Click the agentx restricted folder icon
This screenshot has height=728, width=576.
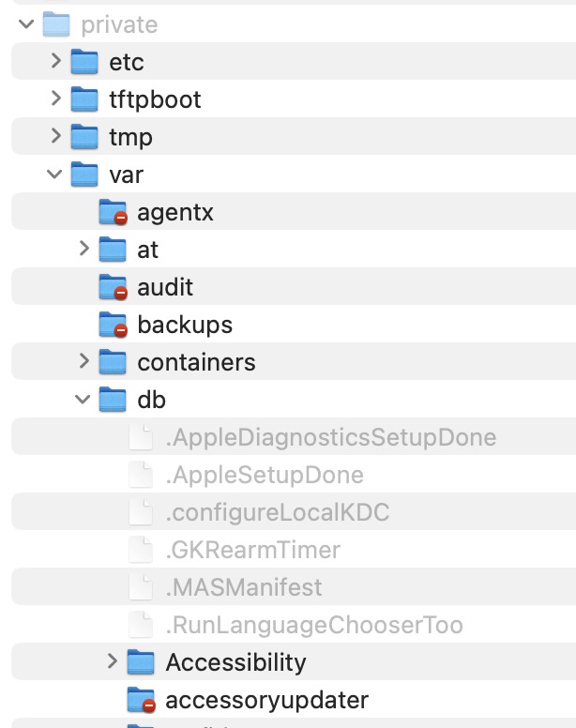tap(113, 212)
